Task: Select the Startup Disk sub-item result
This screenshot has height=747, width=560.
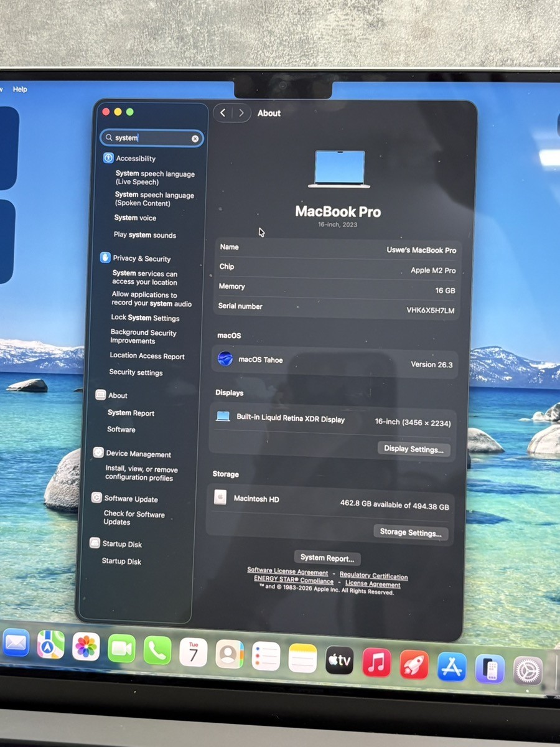Action: click(121, 561)
